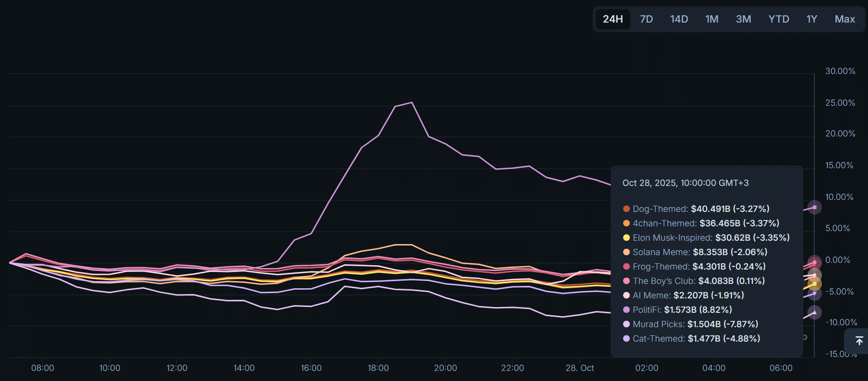Click the PolitiFi line peak near 19:00
Image resolution: width=868 pixels, height=381 pixels.
[412, 102]
